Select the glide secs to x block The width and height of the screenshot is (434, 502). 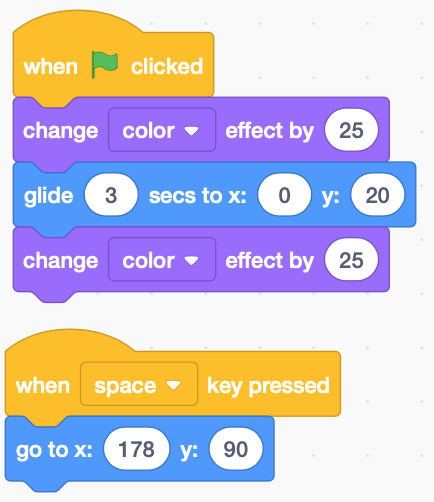pos(214,195)
